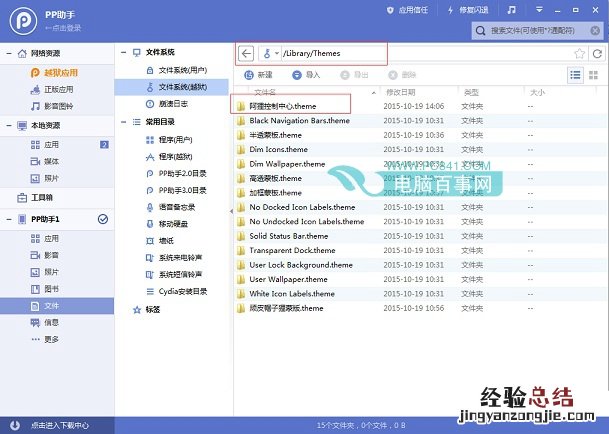Open 越狱应用 in sidebar
The image size is (609, 434).
tap(54, 73)
